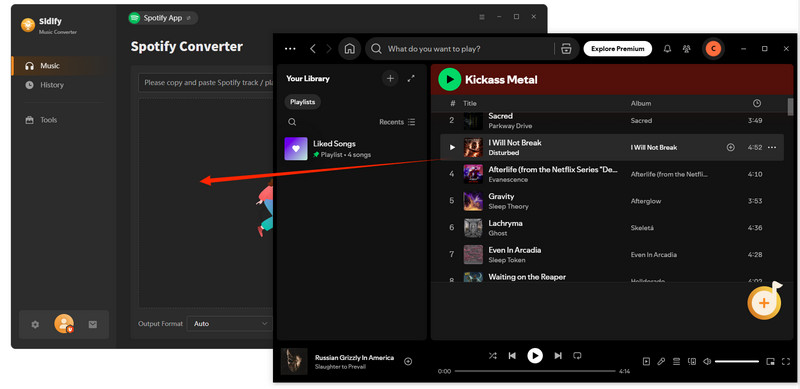
Task: Click the Sidify settings gear icon
Action: (x=35, y=324)
